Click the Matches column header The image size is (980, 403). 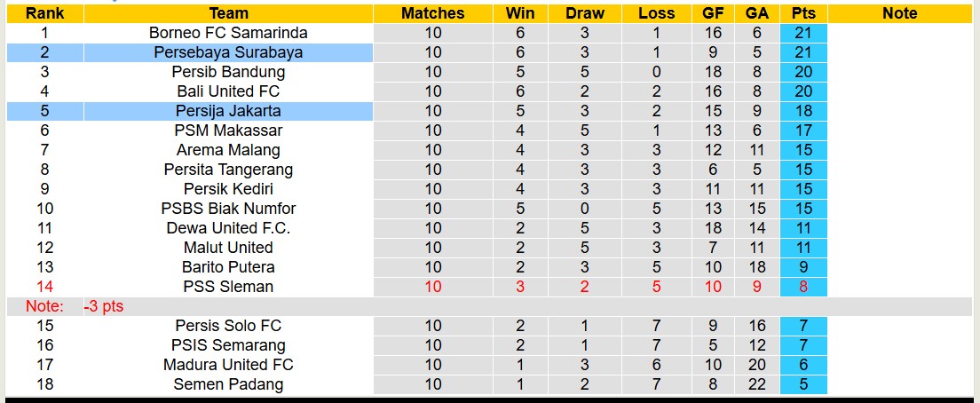coord(432,13)
